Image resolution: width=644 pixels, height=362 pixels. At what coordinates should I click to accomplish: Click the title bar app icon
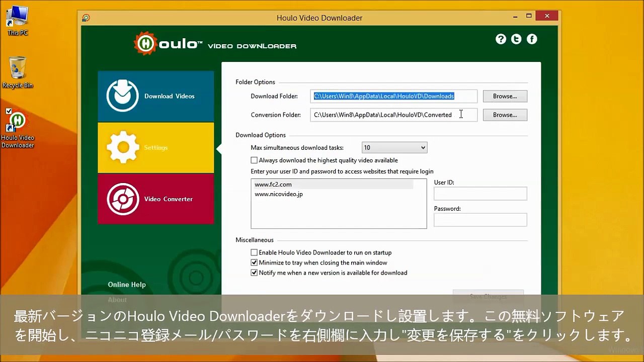pos(86,18)
